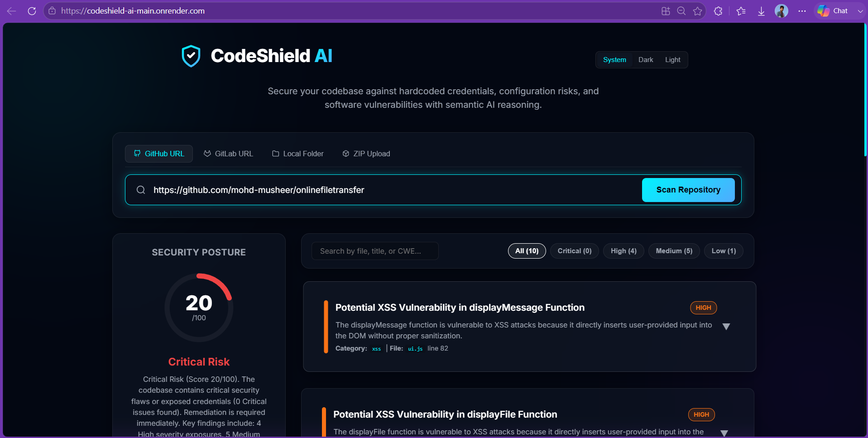
Task: Click the HIGH badge on displayMessage finding
Action: pyautogui.click(x=703, y=308)
